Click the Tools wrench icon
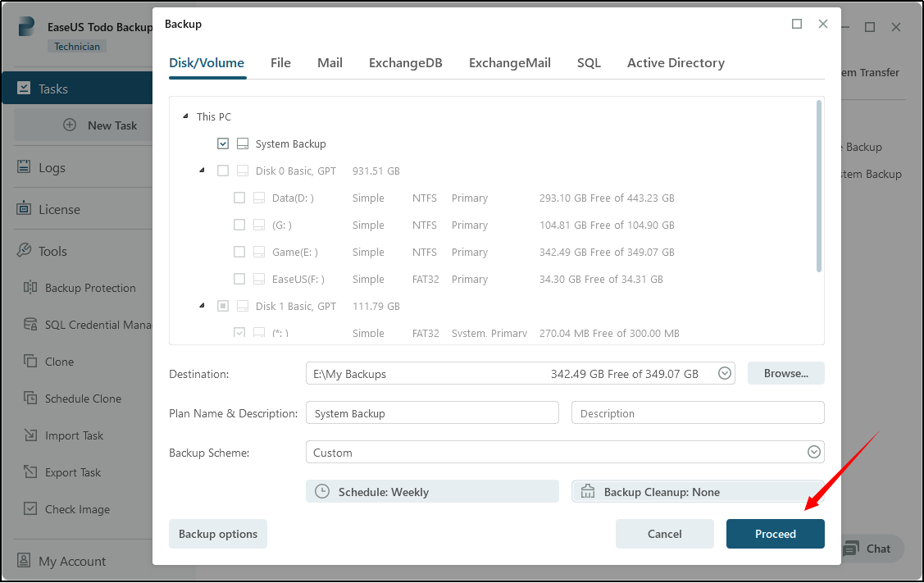 [24, 251]
